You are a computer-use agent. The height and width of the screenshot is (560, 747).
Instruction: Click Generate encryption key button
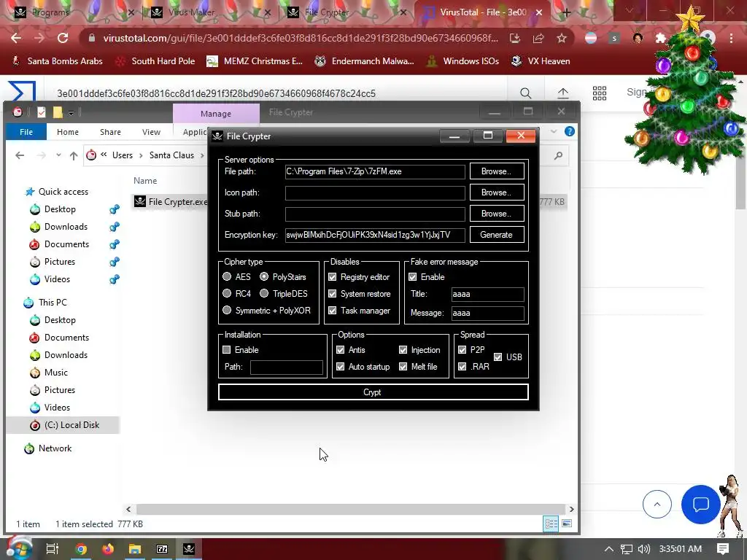496,234
